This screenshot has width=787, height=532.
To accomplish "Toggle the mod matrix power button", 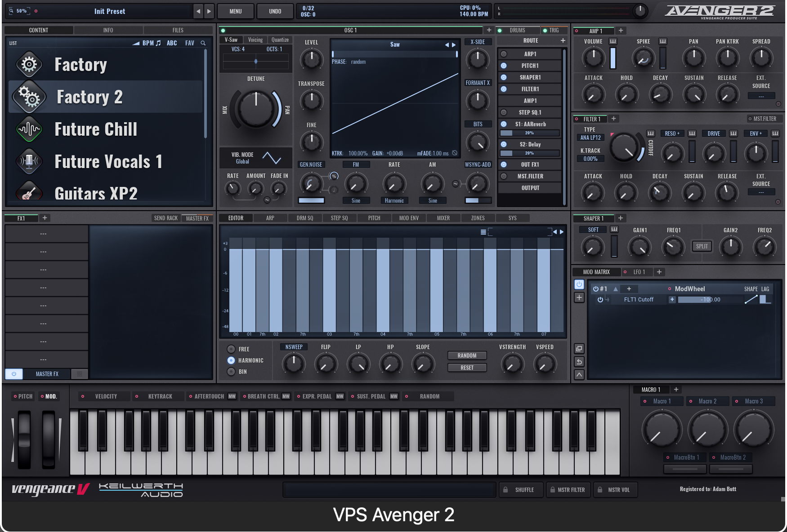I will [579, 284].
